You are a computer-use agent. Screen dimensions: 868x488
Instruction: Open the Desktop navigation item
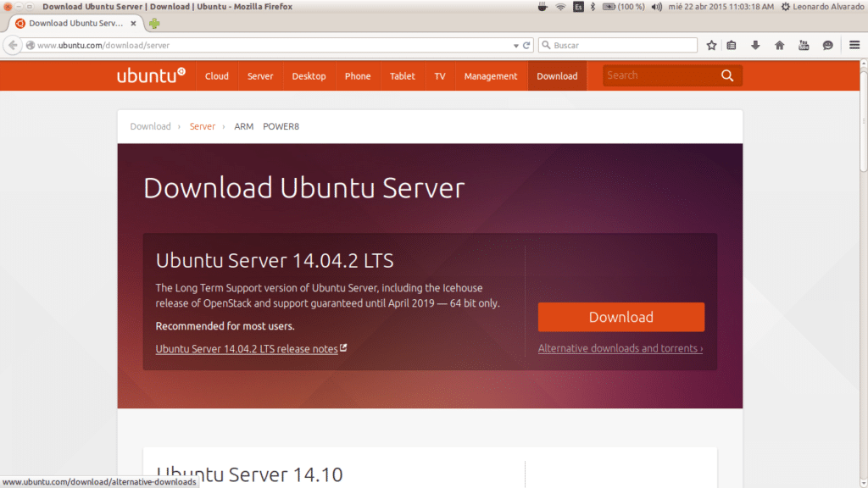click(309, 76)
